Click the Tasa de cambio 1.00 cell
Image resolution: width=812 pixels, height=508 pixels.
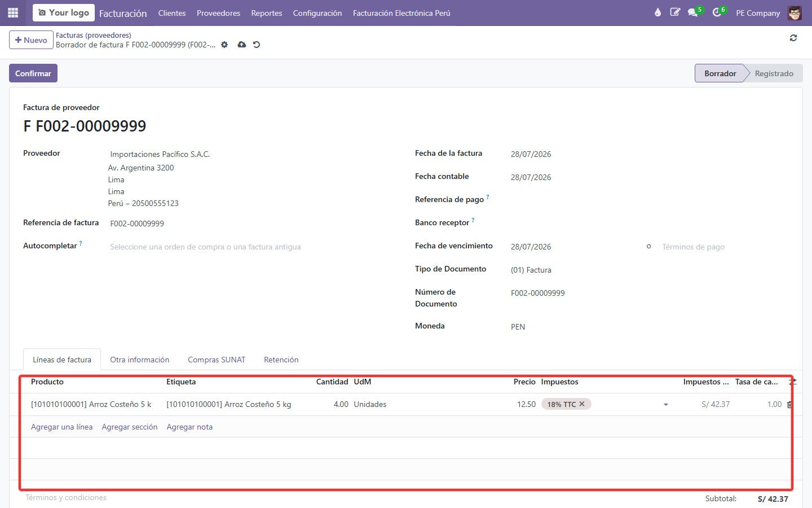[x=758, y=404]
